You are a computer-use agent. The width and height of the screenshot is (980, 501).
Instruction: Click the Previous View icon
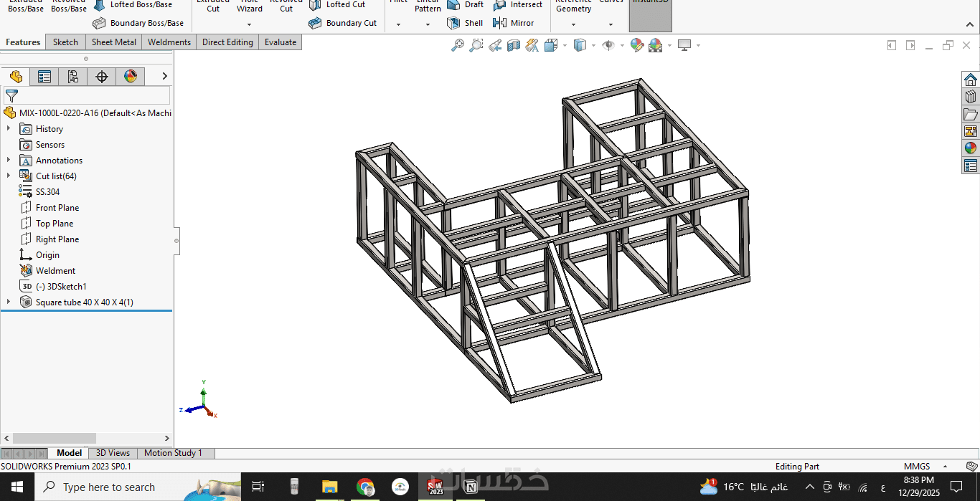(495, 45)
